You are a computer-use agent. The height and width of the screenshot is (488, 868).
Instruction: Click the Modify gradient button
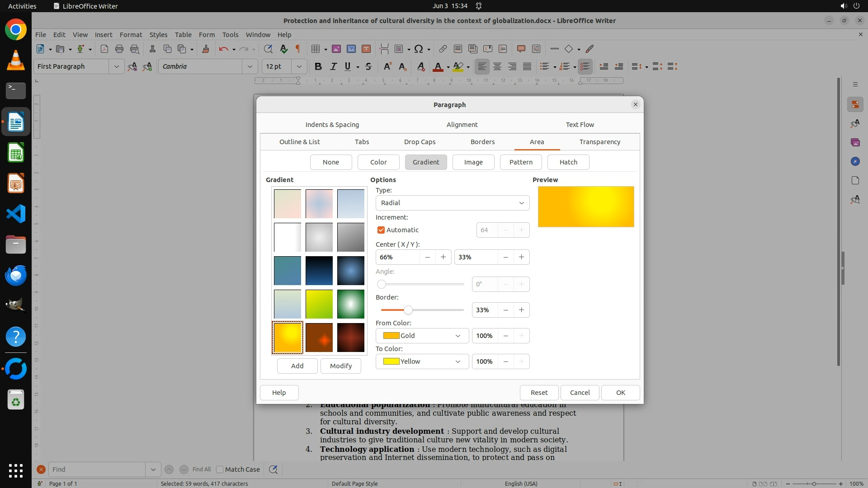340,366
